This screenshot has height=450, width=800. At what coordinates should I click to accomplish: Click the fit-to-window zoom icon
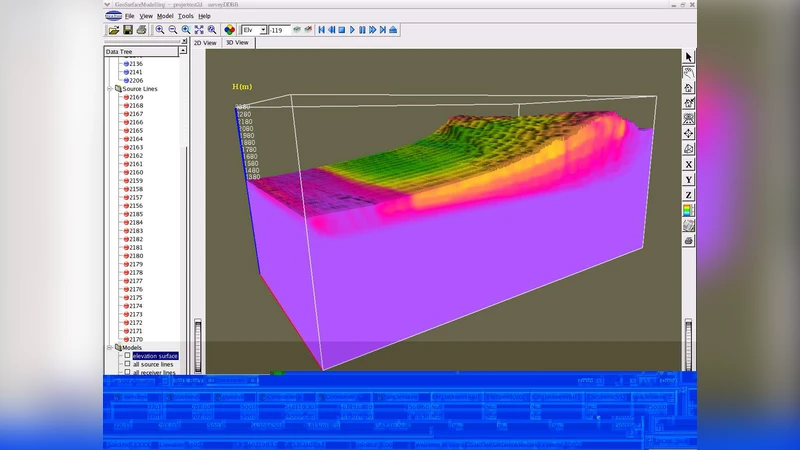pyautogui.click(x=199, y=30)
